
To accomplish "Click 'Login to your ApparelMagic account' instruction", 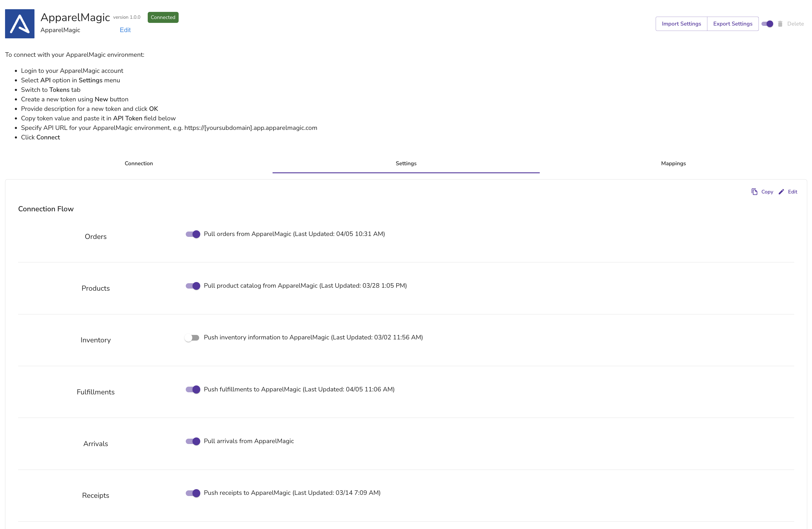I will coord(72,71).
